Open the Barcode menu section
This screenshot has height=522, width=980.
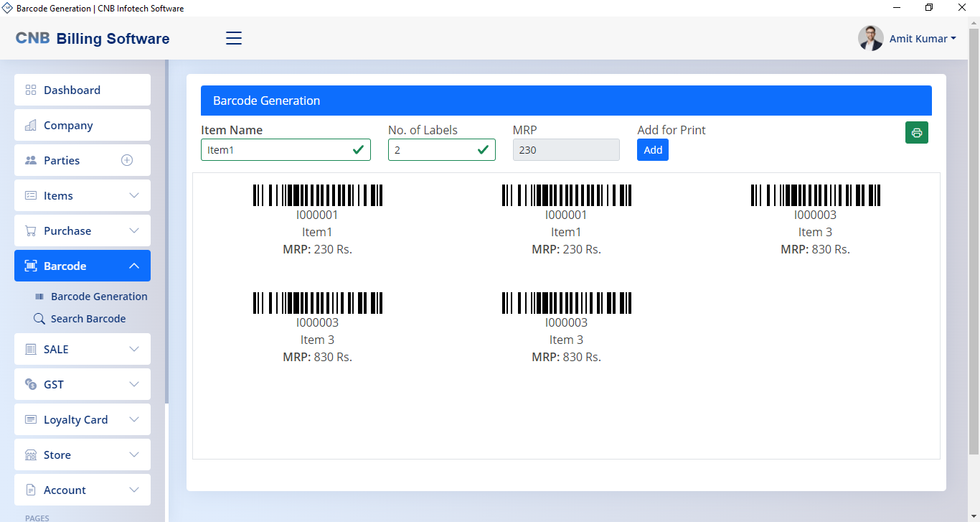[x=83, y=266]
